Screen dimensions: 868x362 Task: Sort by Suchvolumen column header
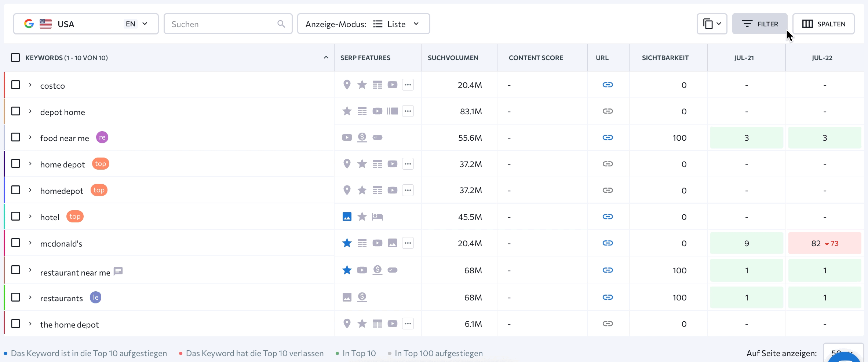coord(453,58)
